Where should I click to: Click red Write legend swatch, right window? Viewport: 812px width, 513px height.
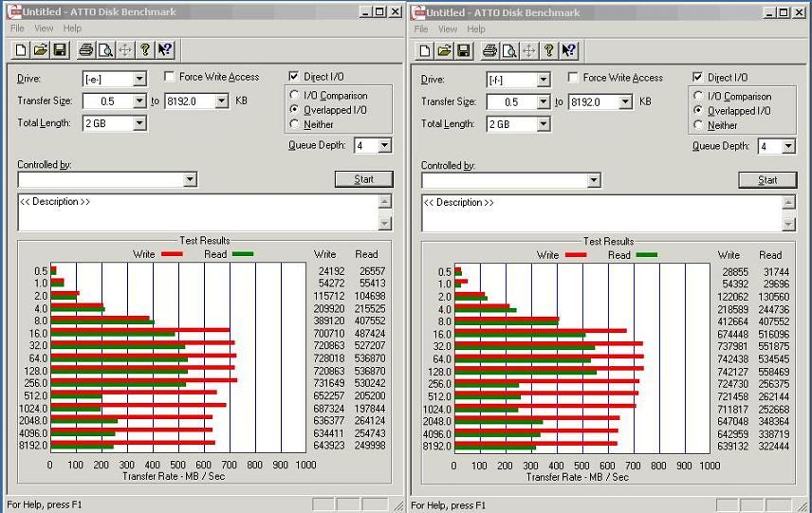[576, 255]
